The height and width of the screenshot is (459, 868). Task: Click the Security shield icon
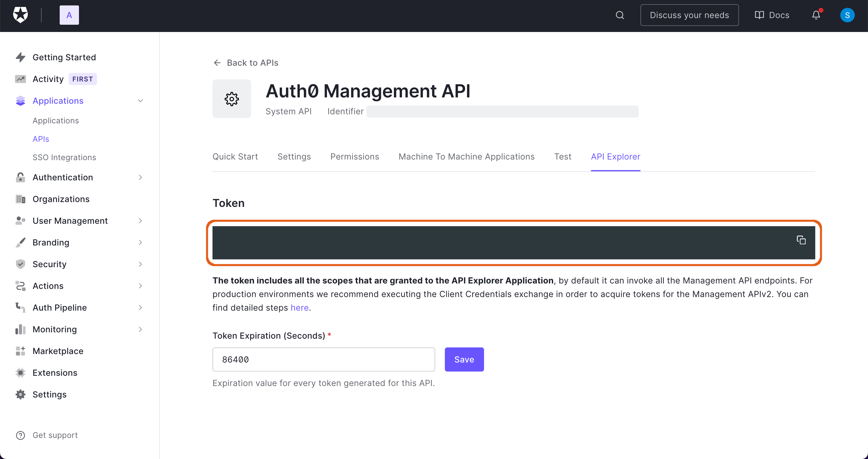point(20,264)
